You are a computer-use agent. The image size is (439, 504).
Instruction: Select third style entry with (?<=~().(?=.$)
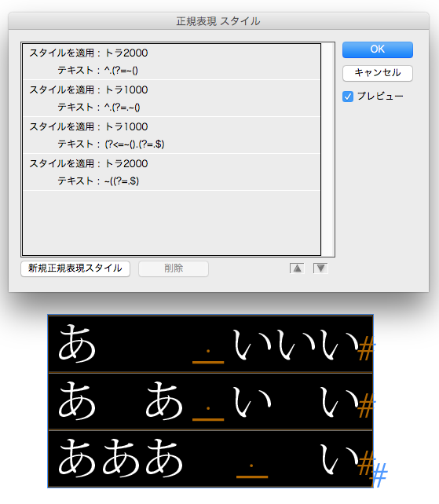pyautogui.click(x=171, y=135)
